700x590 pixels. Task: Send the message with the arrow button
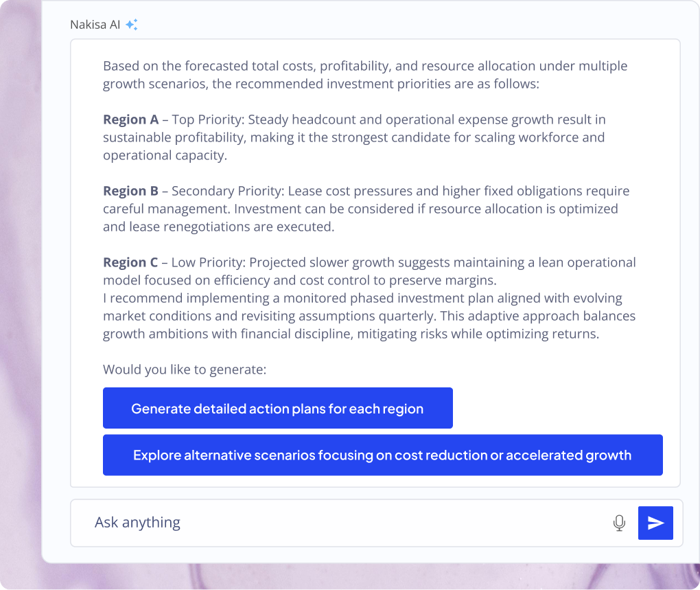point(655,523)
